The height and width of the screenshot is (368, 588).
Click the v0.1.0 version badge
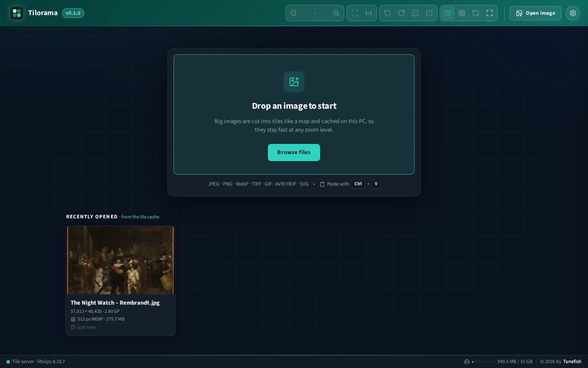click(x=73, y=13)
